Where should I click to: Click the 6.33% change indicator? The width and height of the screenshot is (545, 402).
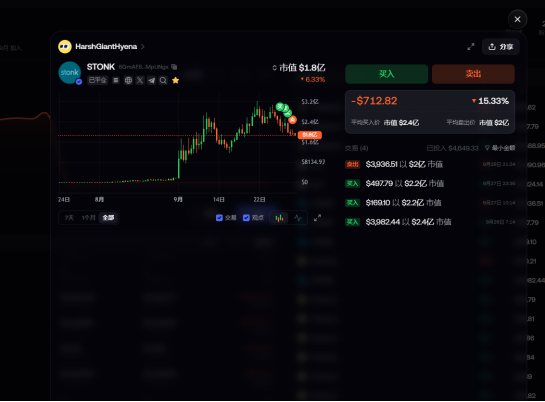[313, 80]
